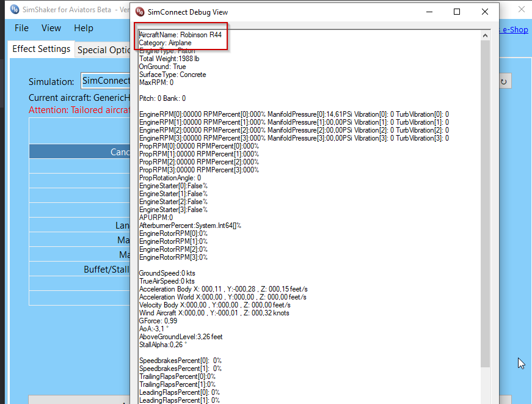Click the scroll up arrow in Debug View
Viewport: 532px width, 404px height.
485,35
